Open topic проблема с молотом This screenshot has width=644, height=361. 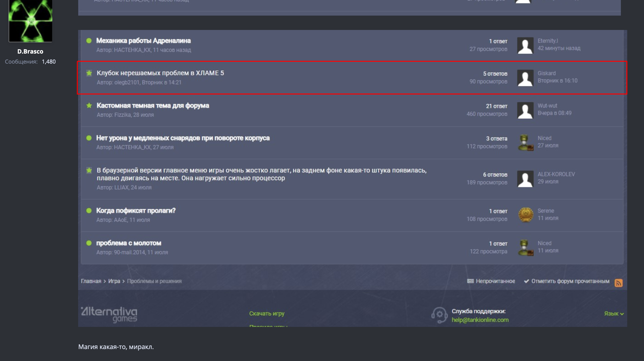pos(129,243)
